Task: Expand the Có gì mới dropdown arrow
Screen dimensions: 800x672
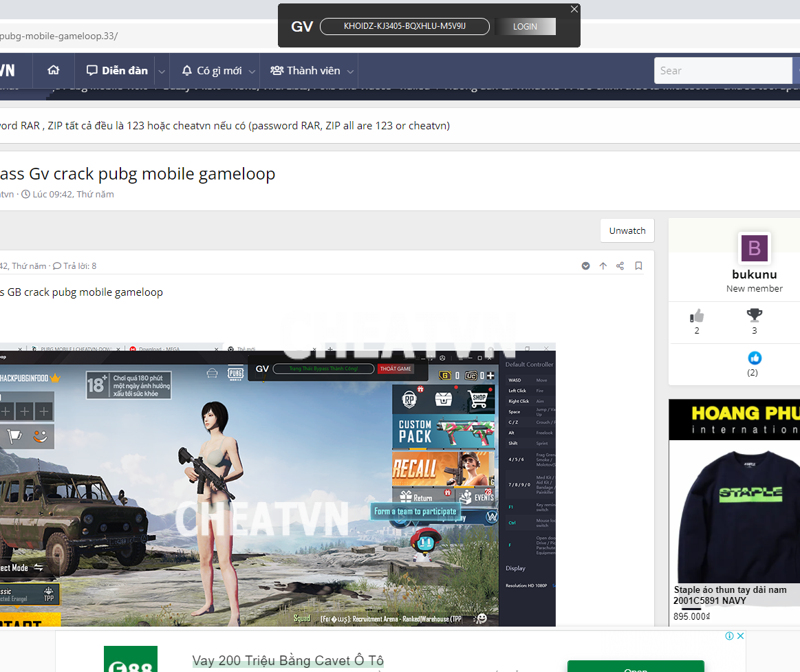Action: coord(252,72)
